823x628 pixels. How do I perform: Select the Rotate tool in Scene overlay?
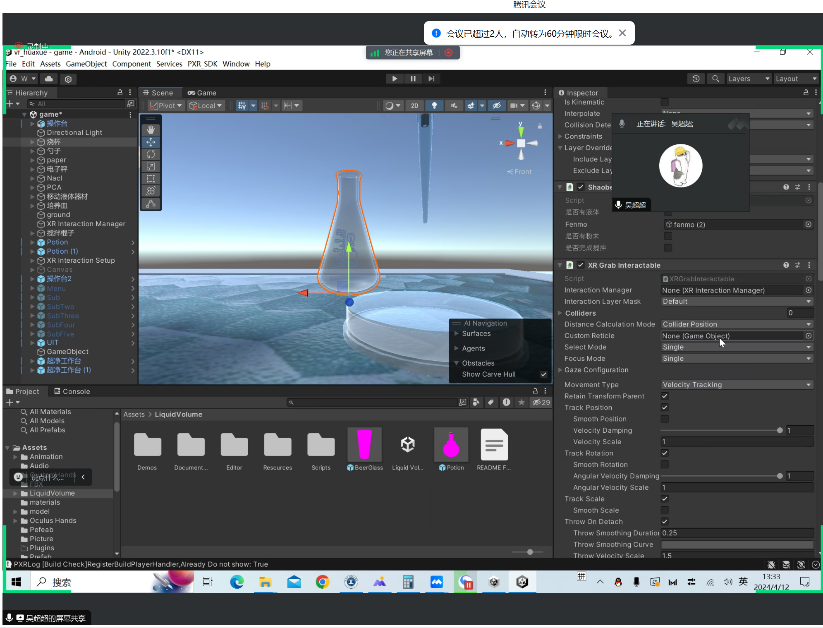tap(151, 154)
